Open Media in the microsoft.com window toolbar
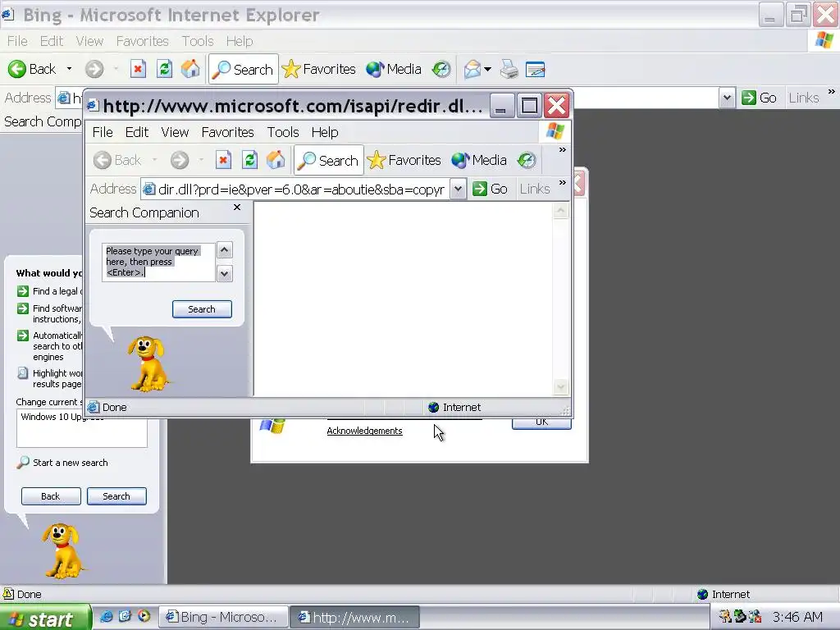 pyautogui.click(x=479, y=160)
